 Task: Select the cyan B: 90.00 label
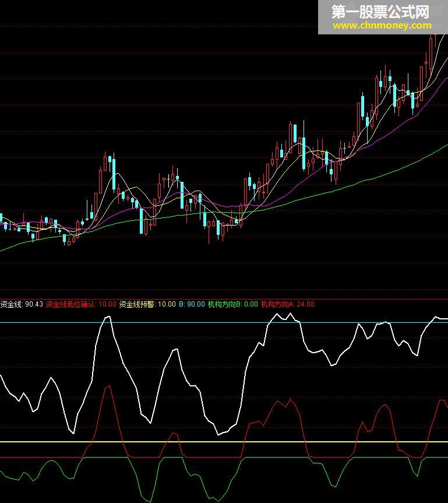pyautogui.click(x=192, y=304)
